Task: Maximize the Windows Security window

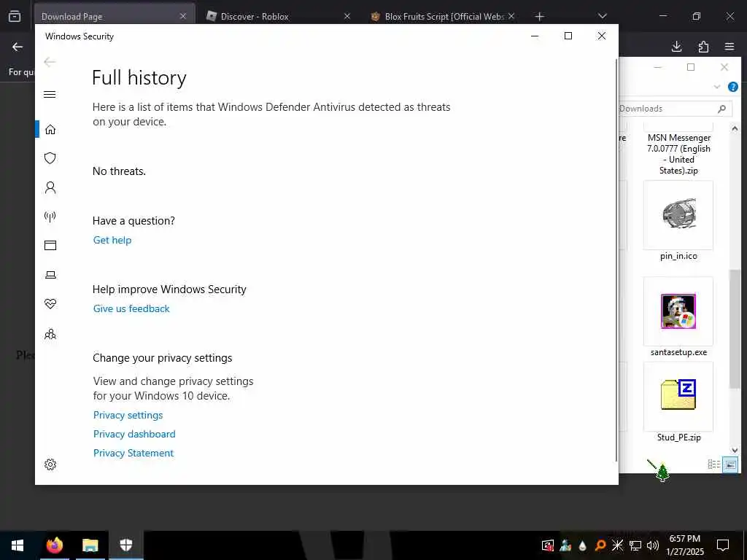Action: click(x=568, y=36)
